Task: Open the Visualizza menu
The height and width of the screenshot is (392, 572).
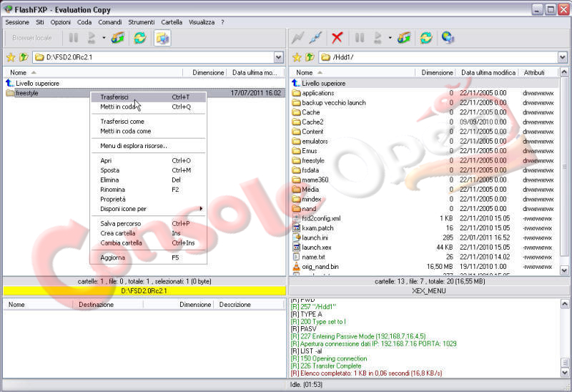Action: [x=202, y=22]
